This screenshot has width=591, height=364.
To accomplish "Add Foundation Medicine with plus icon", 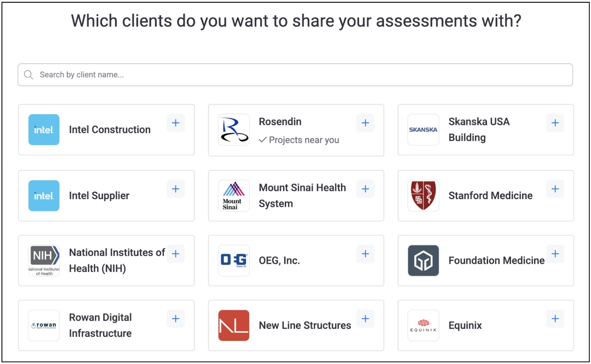I will (555, 254).
